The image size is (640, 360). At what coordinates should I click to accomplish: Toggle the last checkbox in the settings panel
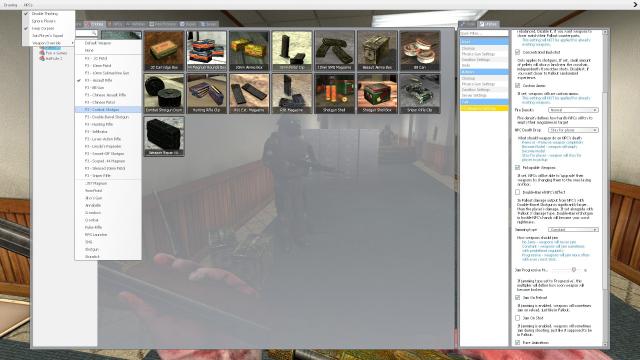click(518, 342)
